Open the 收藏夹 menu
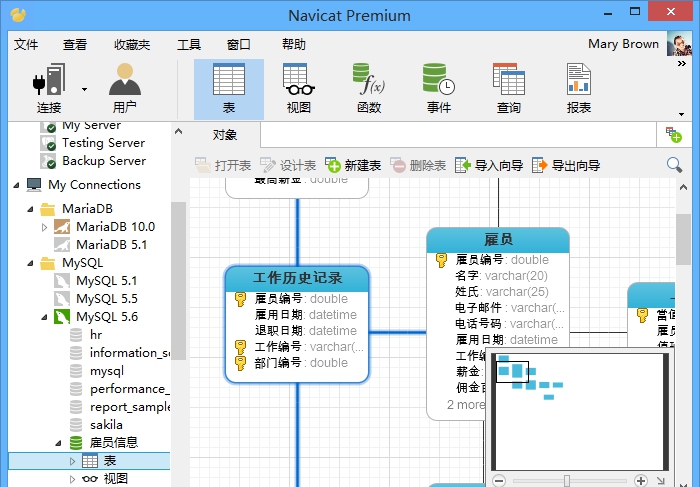 132,45
